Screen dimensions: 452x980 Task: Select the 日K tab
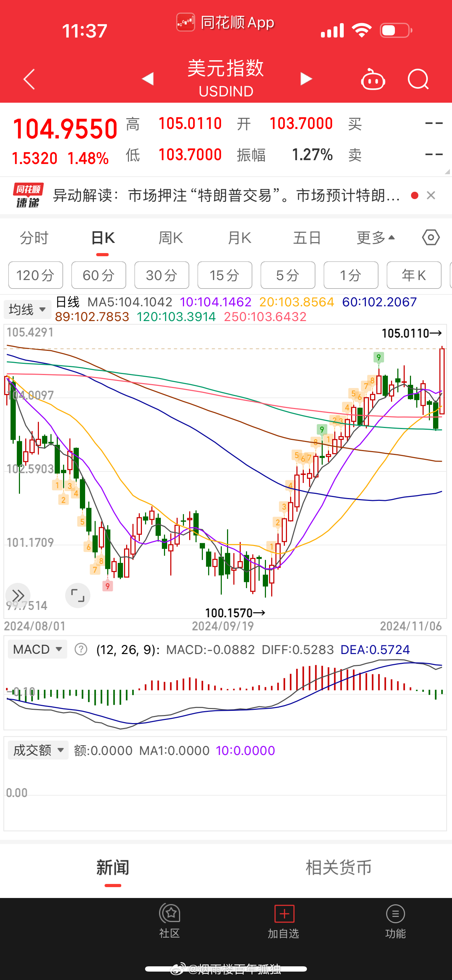point(103,238)
